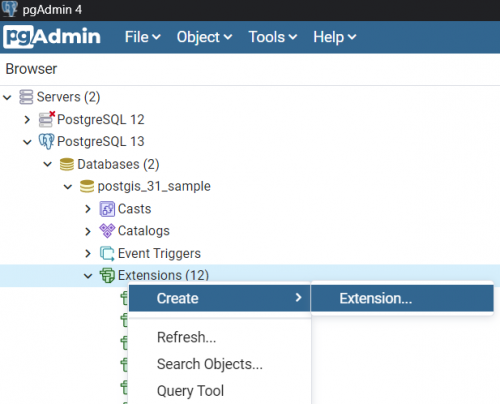The image size is (500, 404).
Task: Click the PostgreSQL 13 elephant icon
Action: pyautogui.click(x=46, y=141)
